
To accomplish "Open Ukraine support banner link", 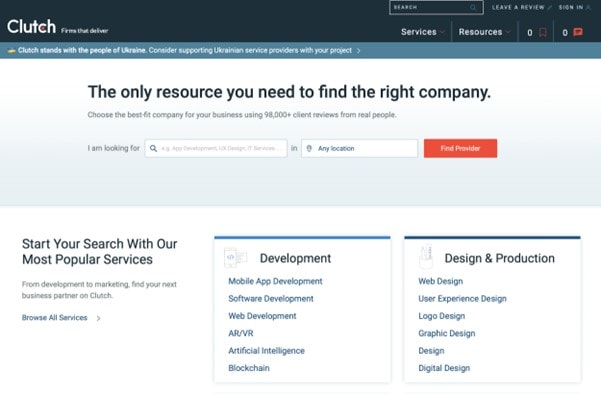I will pyautogui.click(x=185, y=50).
